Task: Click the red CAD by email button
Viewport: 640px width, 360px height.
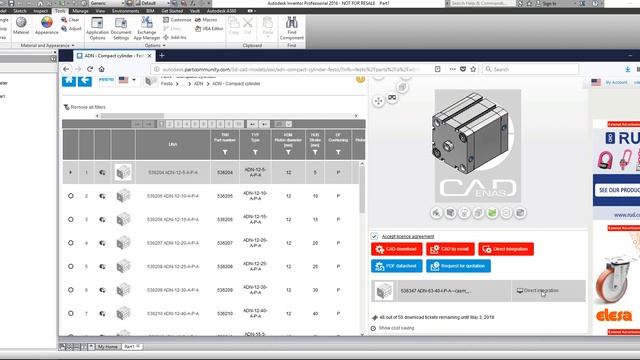Action: point(450,249)
